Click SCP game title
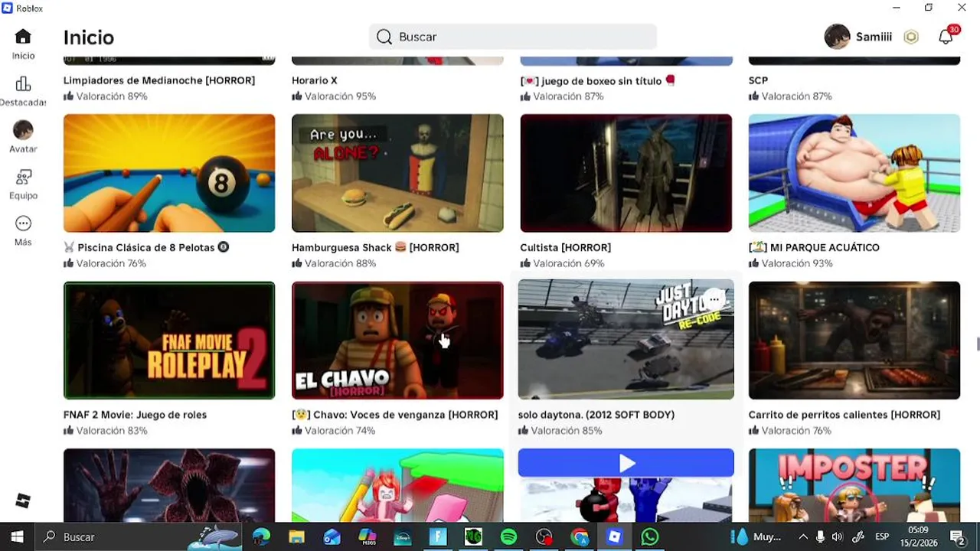This screenshot has width=980, height=551. pos(758,80)
